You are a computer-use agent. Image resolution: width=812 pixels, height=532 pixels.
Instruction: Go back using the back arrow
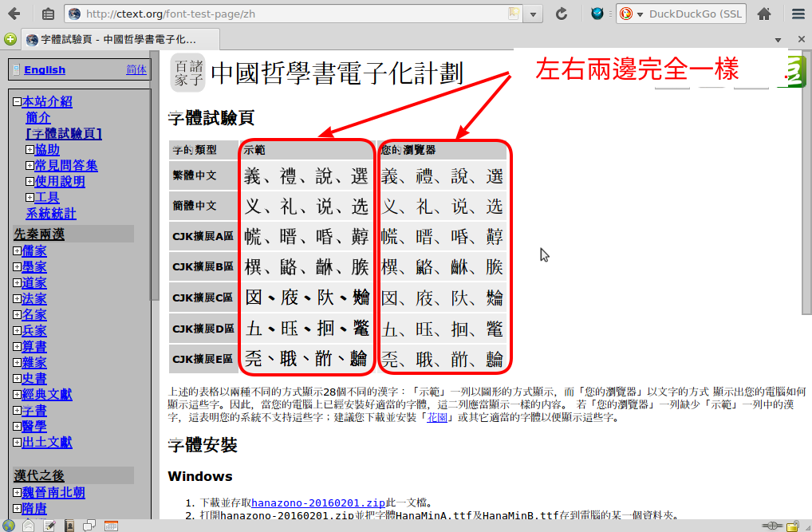(14, 14)
